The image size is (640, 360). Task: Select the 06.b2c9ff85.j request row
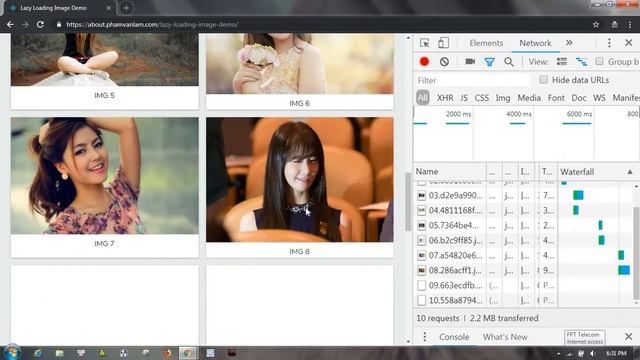click(x=524, y=240)
